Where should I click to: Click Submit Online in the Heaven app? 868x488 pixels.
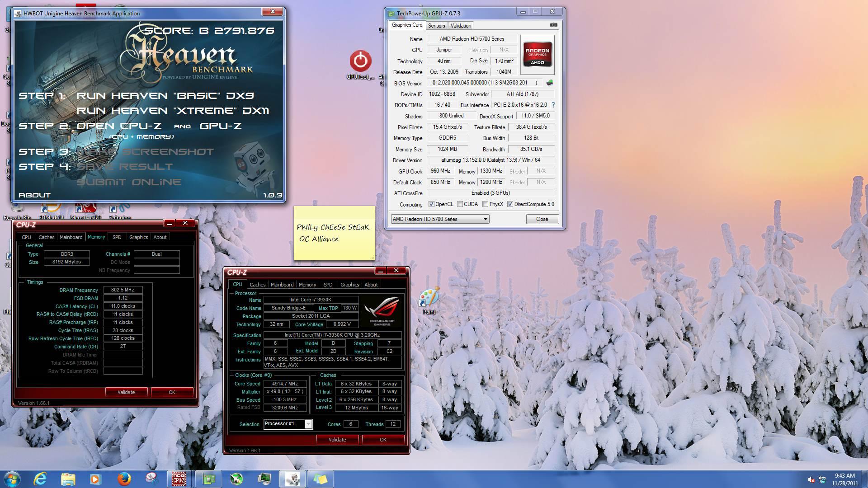(x=129, y=182)
